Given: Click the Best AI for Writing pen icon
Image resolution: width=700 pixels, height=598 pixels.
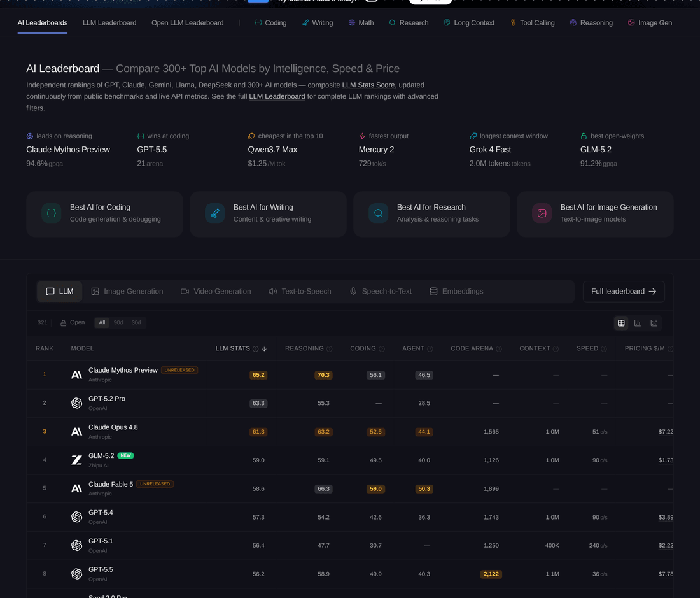Looking at the screenshot, I should pos(214,213).
